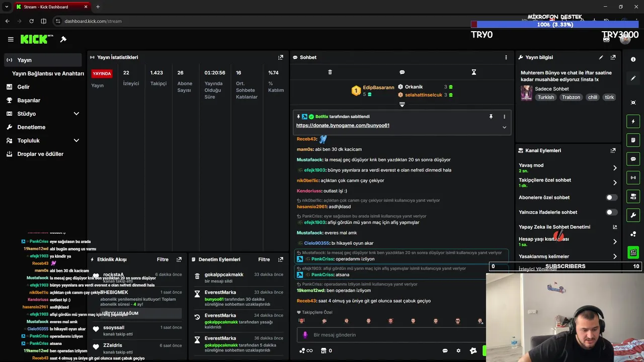Open the donate.bynogame.com link
The height and width of the screenshot is (362, 644).
pyautogui.click(x=343, y=125)
